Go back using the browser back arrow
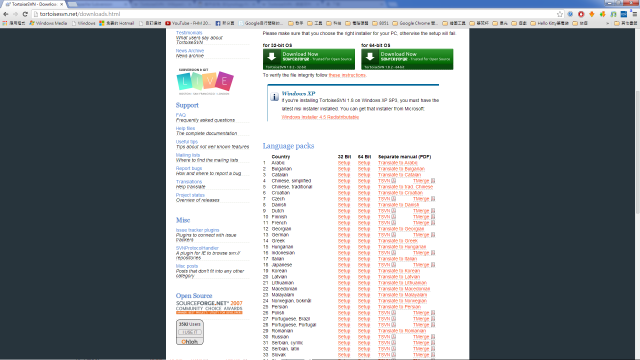The image size is (640, 360). pyautogui.click(x=6, y=14)
